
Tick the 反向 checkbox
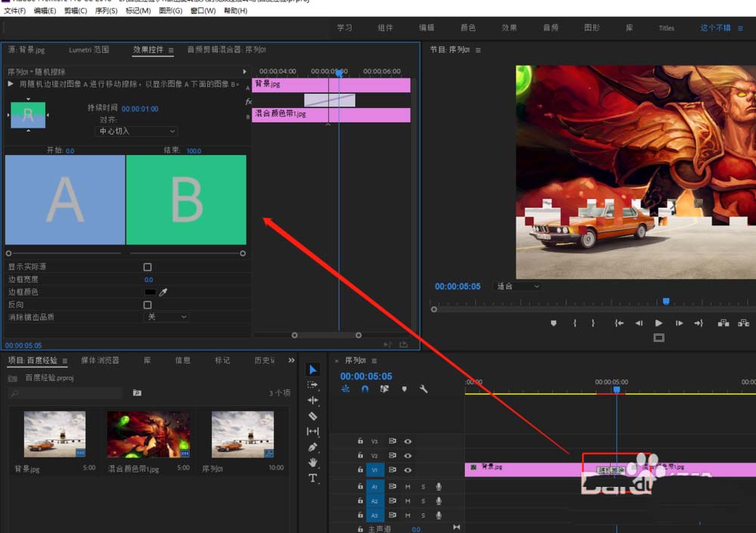(147, 305)
